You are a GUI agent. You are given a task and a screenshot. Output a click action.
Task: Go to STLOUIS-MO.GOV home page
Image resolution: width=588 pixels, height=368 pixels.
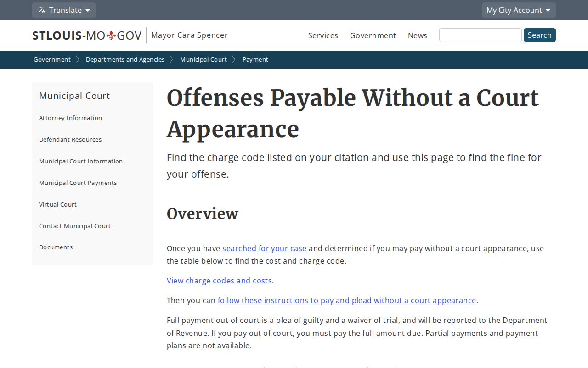[x=87, y=35]
